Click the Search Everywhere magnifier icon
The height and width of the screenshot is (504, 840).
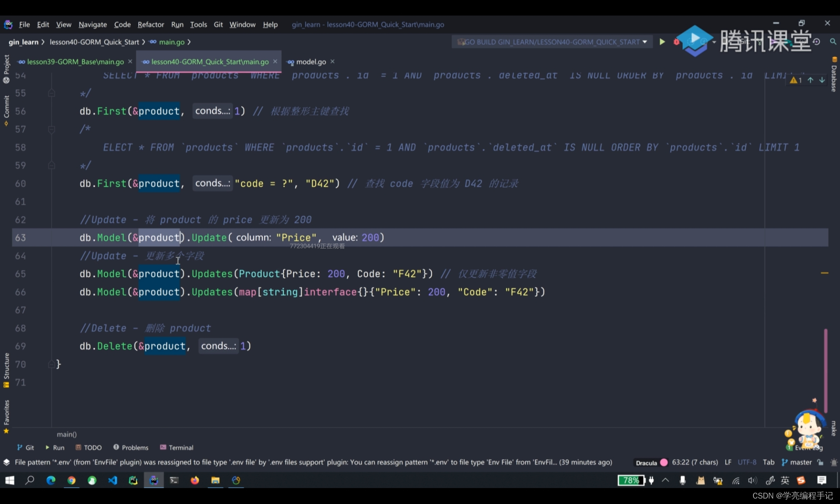(833, 42)
